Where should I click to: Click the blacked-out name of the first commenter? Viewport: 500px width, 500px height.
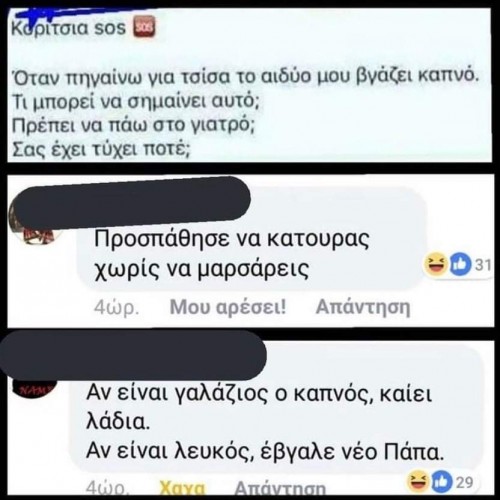[x=131, y=199]
